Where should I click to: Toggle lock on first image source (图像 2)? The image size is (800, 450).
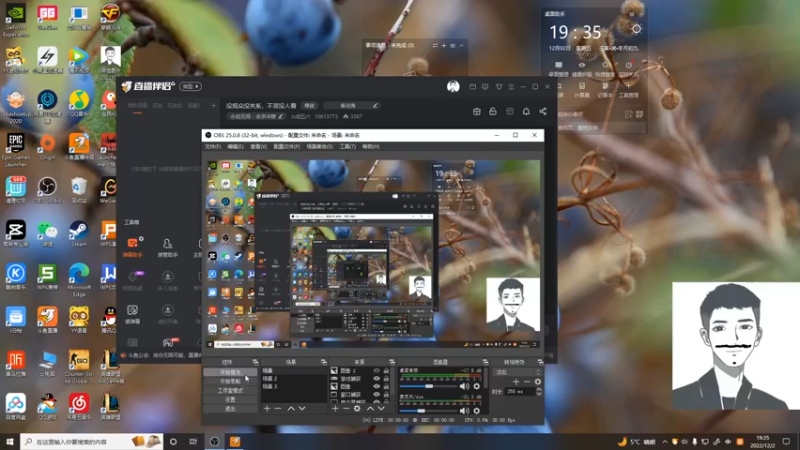tap(386, 371)
